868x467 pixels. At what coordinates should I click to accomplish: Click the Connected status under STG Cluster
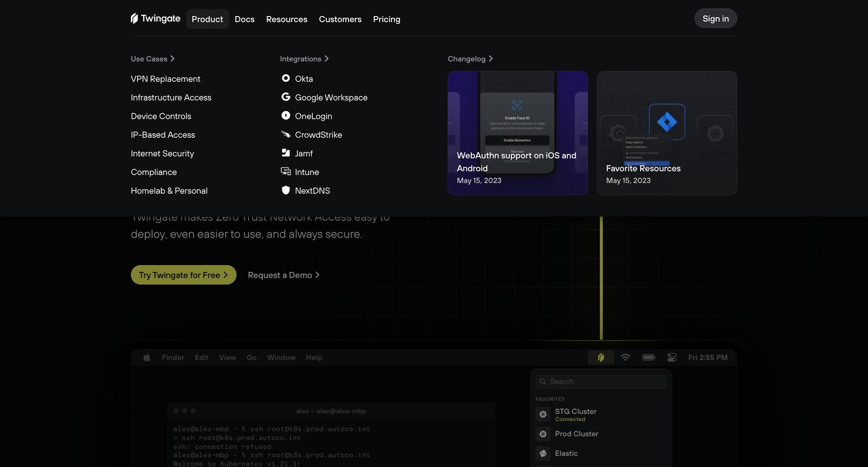tap(570, 419)
